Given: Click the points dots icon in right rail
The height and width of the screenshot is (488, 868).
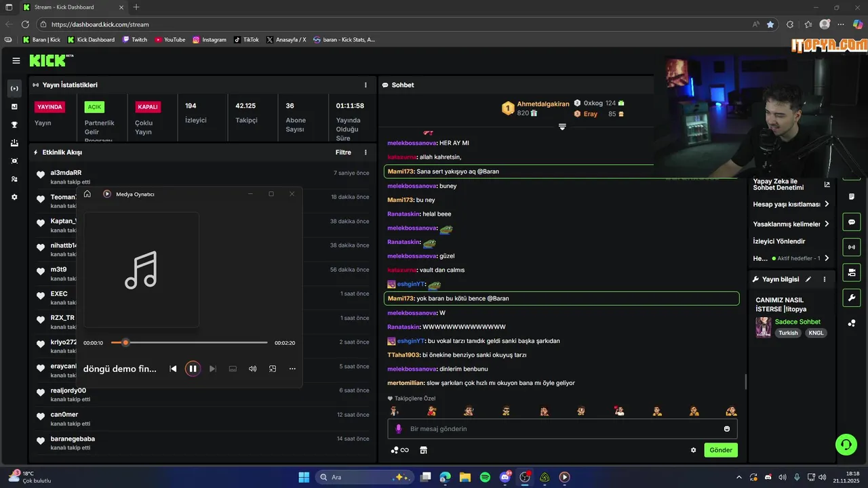Looking at the screenshot, I should 852,323.
